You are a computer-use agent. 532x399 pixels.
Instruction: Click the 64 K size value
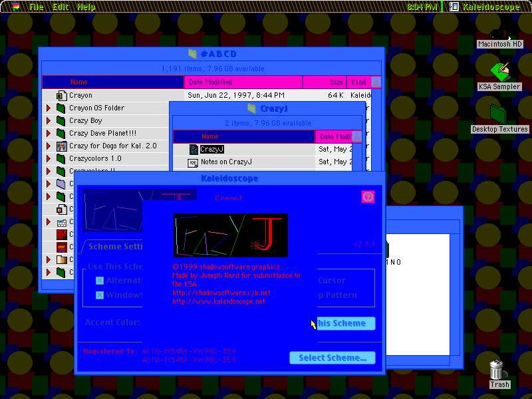coord(336,95)
